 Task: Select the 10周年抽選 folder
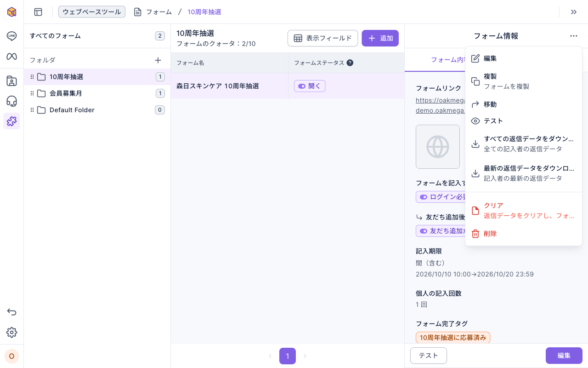97,77
